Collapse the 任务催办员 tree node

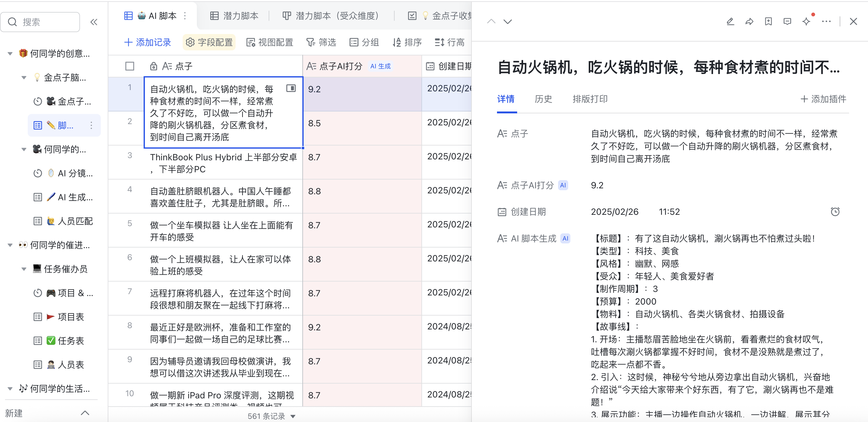pyautogui.click(x=24, y=269)
